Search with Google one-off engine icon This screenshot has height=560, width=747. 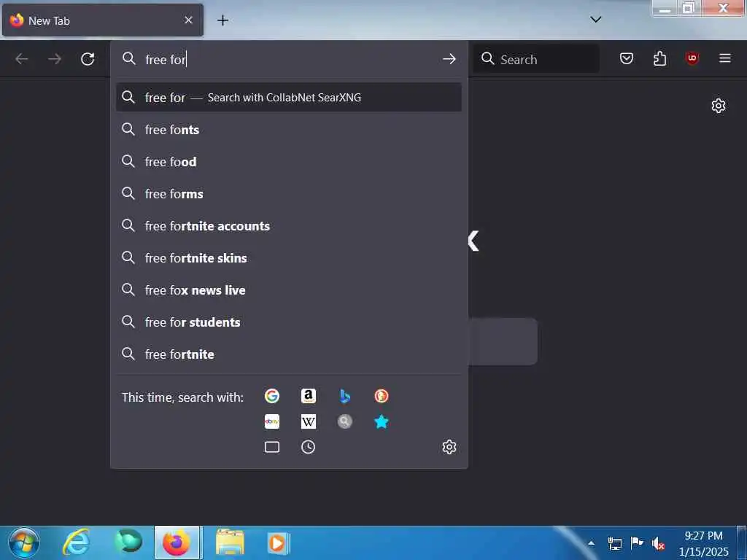click(272, 396)
